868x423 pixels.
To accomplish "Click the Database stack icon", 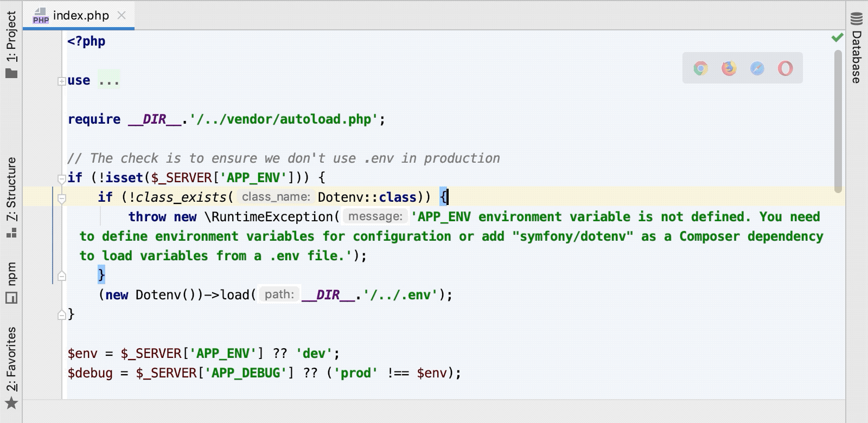I will [x=857, y=20].
